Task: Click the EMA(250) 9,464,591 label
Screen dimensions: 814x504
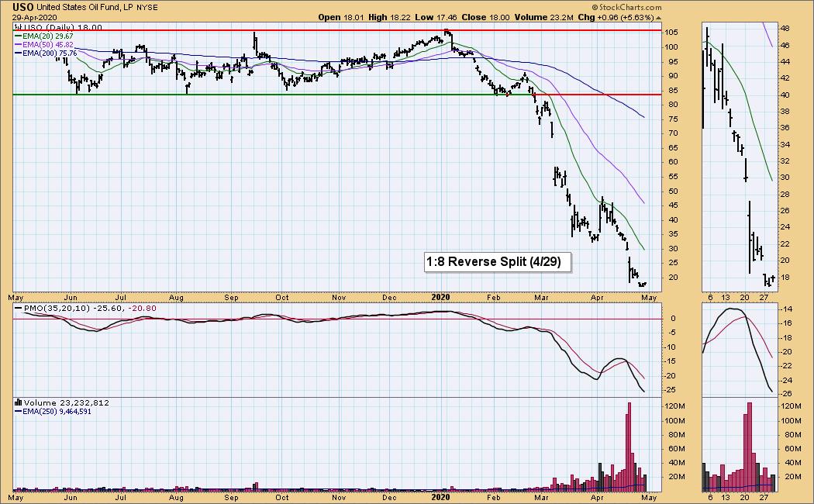Action: pyautogui.click(x=57, y=411)
